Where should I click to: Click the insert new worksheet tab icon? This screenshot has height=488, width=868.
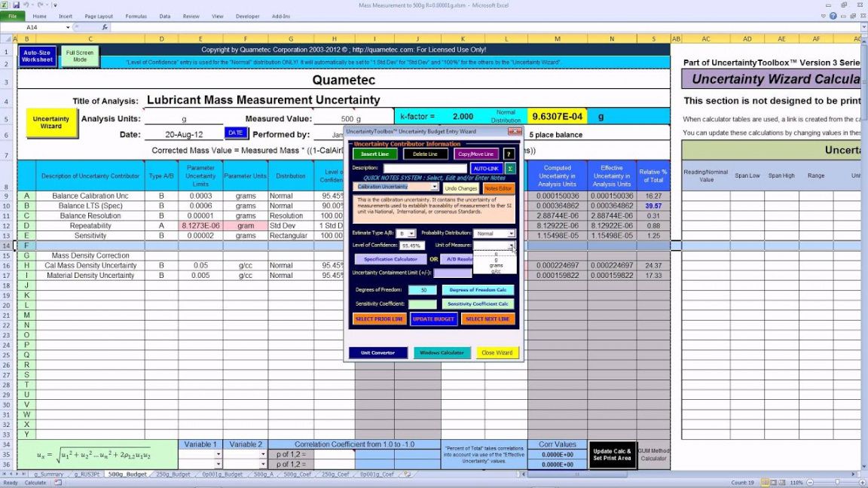click(408, 474)
